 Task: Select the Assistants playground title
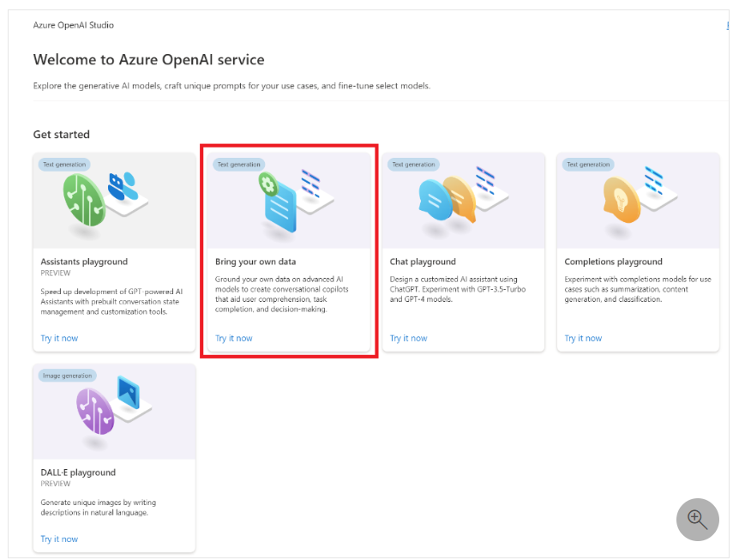84,262
